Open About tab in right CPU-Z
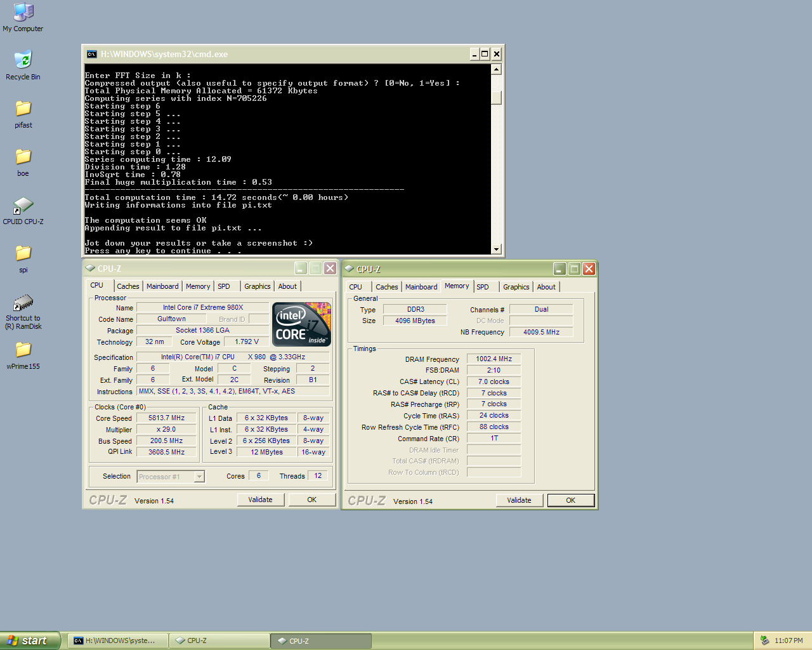Screen dimensions: 812x650 click(546, 287)
